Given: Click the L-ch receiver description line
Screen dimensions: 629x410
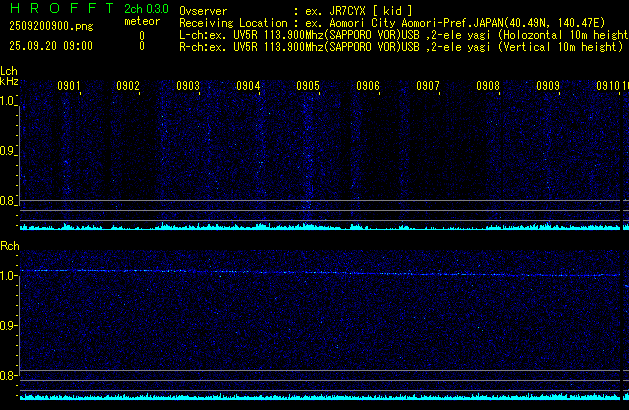Looking at the screenshot, I should click(x=400, y=34).
